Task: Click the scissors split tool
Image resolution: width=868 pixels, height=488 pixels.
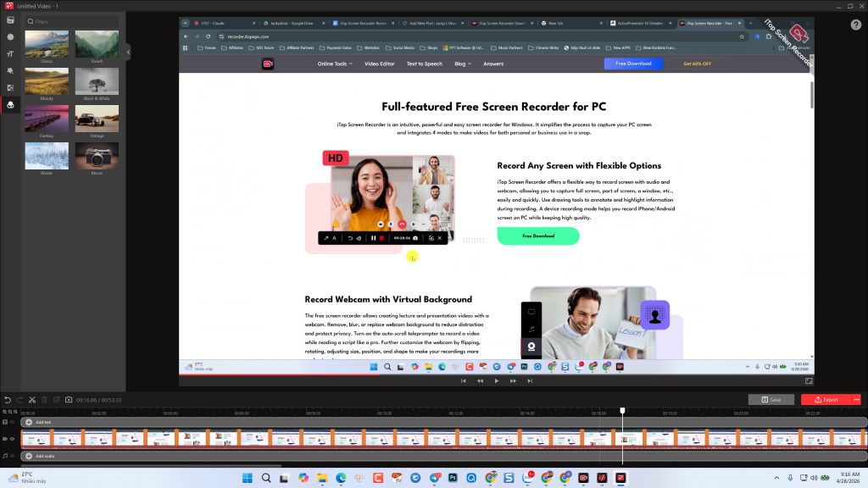Action: 31,400
